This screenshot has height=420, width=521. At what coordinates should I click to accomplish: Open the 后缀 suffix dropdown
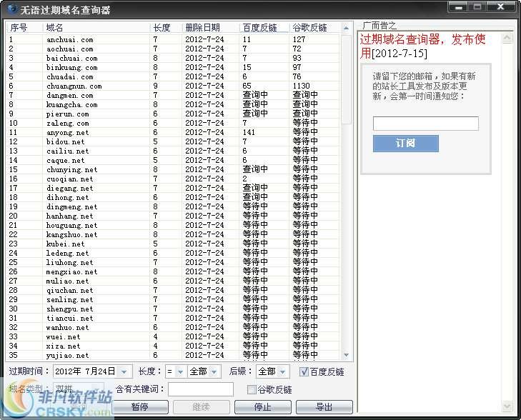tap(282, 371)
